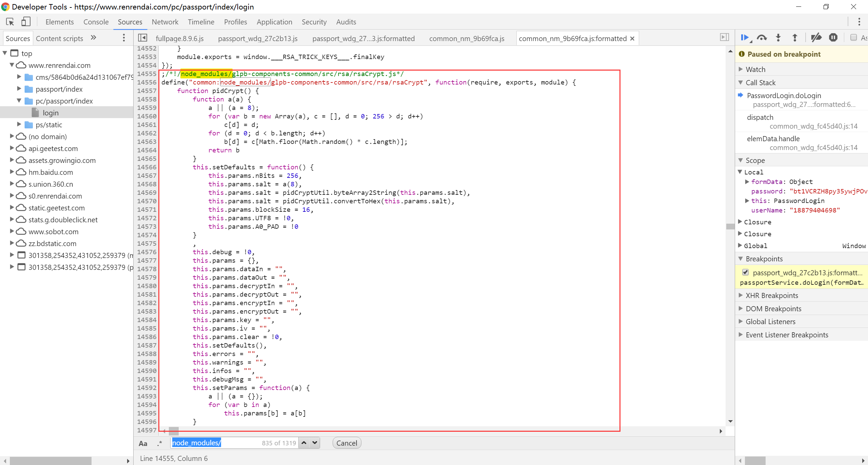Click the step over function icon
Image resolution: width=868 pixels, height=465 pixels.
pyautogui.click(x=762, y=38)
